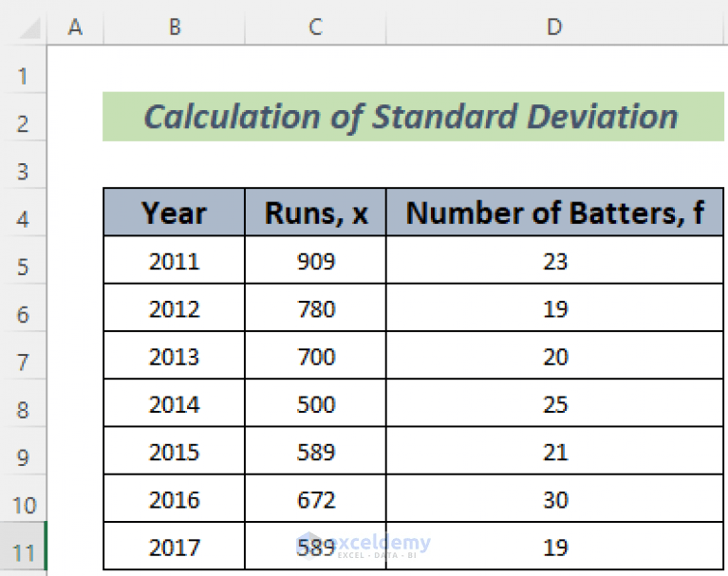
Task: Select the 2012 batters value 19
Action: (555, 308)
